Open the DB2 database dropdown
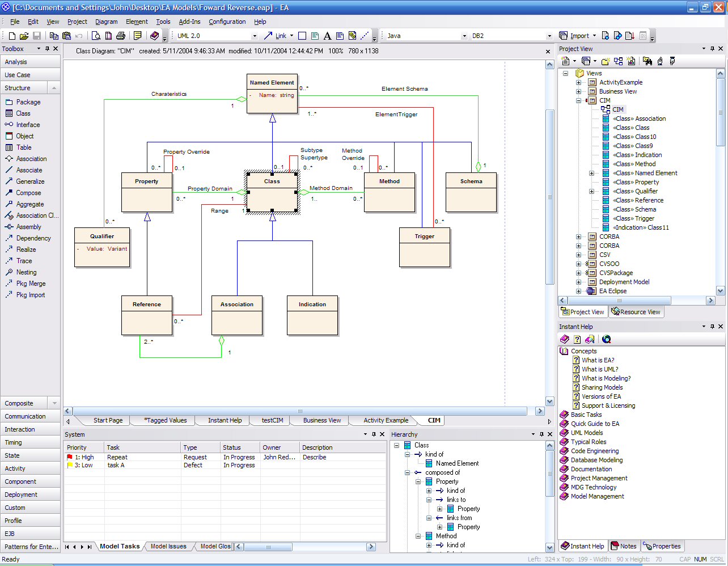 pos(549,36)
